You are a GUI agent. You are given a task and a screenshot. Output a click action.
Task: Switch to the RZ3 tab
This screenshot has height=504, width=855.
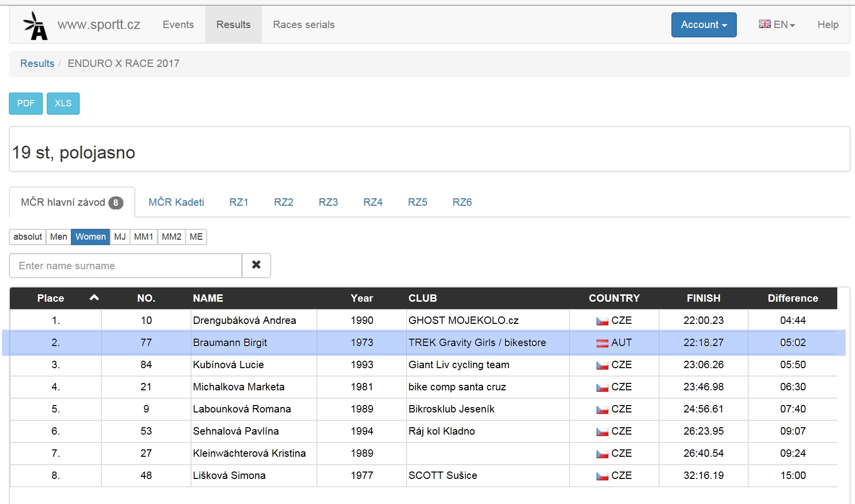point(328,202)
